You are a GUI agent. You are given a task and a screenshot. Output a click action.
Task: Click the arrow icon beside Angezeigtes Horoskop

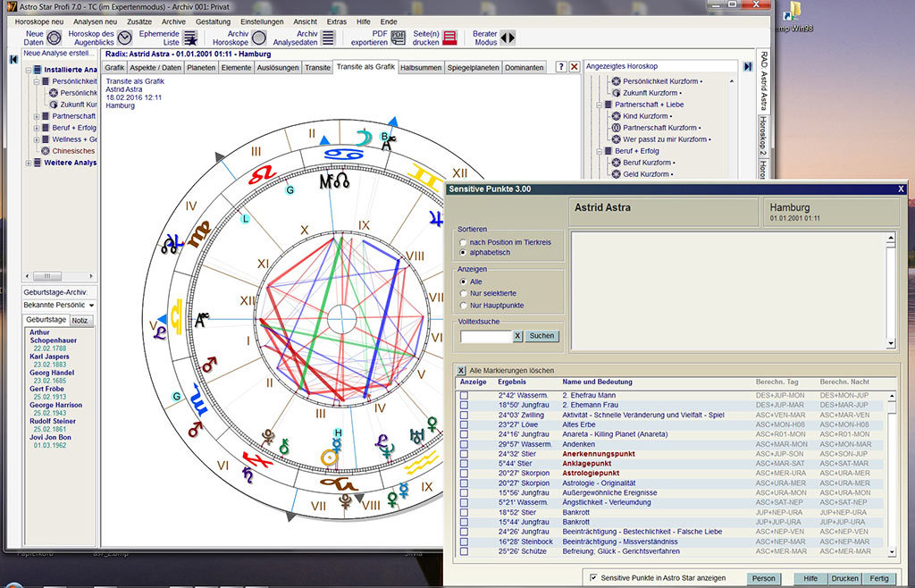748,66
